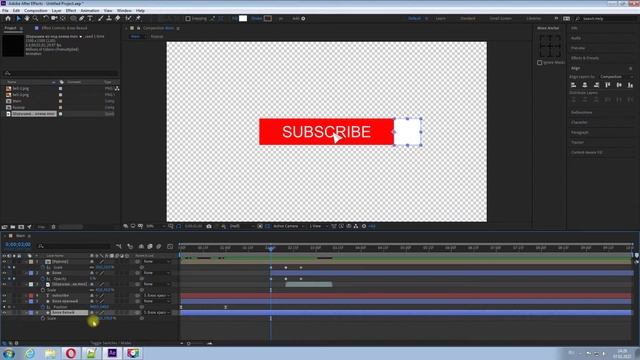Click Toggle Switches / Modes button

click(x=111, y=343)
